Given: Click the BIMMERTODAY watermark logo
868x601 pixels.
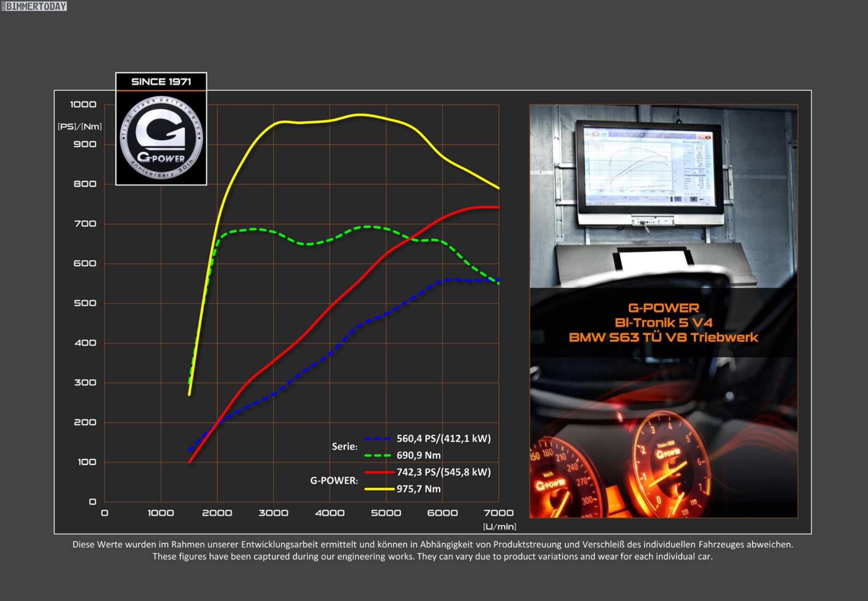Looking at the screenshot, I should 34,6.
